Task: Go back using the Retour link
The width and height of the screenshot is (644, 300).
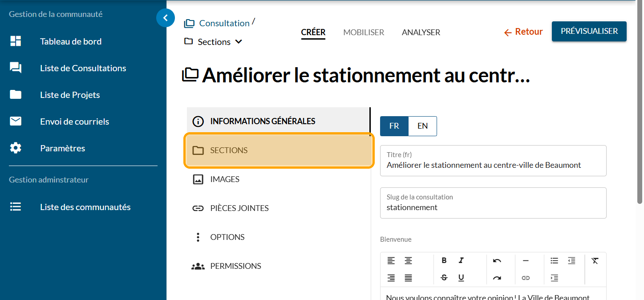Action: [x=523, y=32]
